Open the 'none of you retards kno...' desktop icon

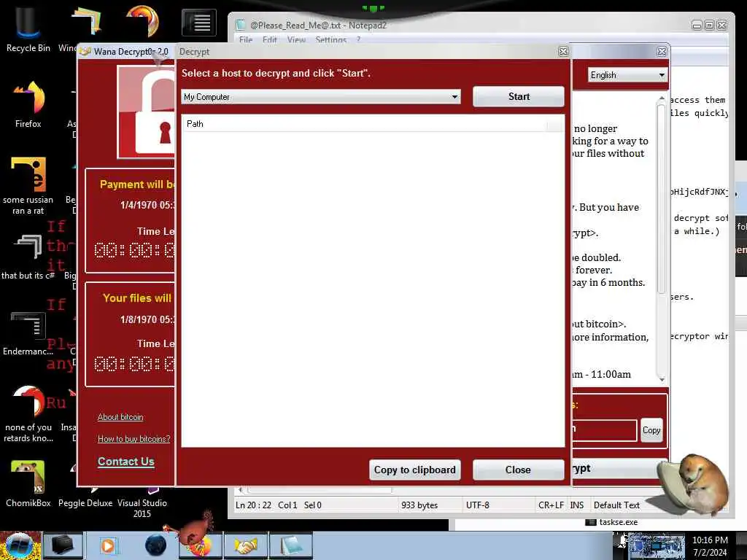pos(28,413)
